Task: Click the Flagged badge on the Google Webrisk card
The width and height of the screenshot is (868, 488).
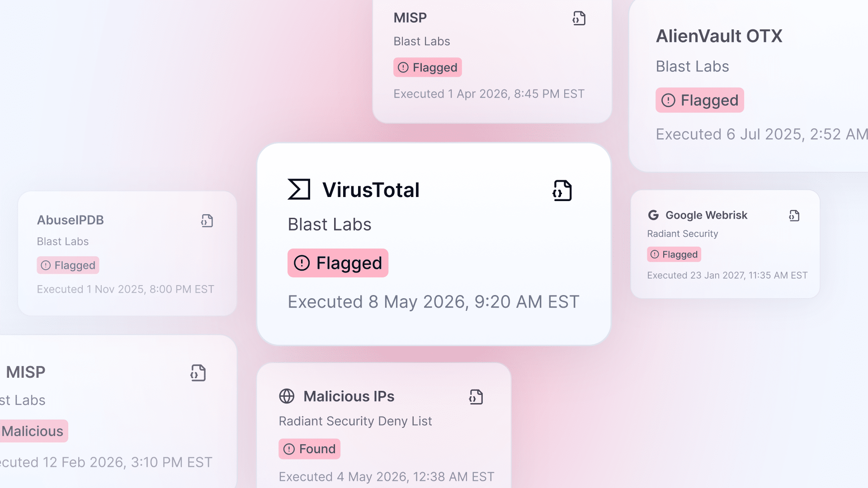Action: coord(674,254)
